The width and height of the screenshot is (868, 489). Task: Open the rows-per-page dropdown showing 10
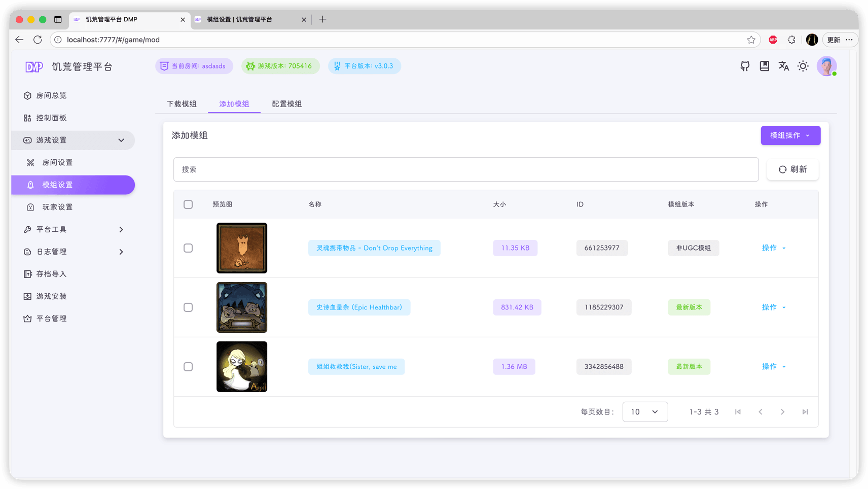[x=645, y=412]
